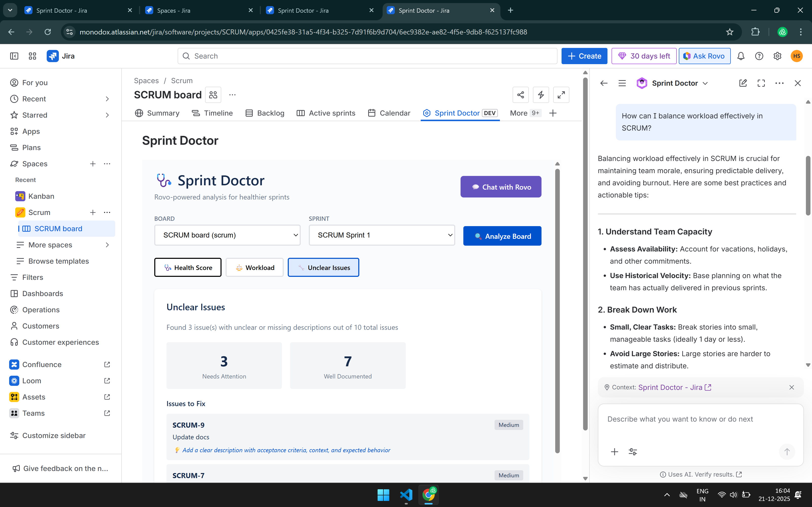Expand the More spaces chevron

(x=107, y=245)
